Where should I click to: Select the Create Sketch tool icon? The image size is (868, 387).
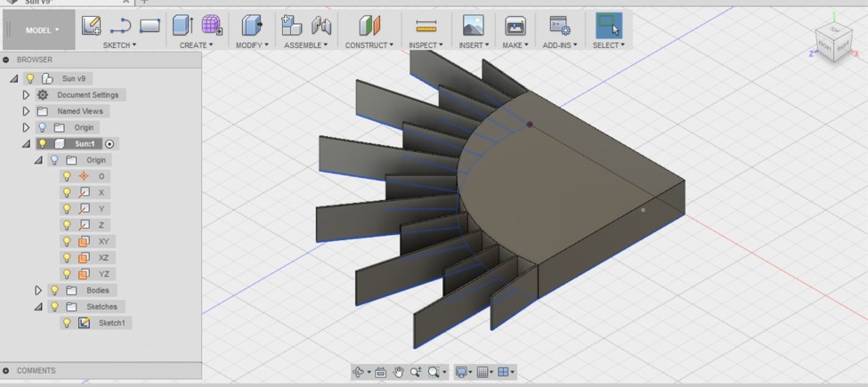92,26
